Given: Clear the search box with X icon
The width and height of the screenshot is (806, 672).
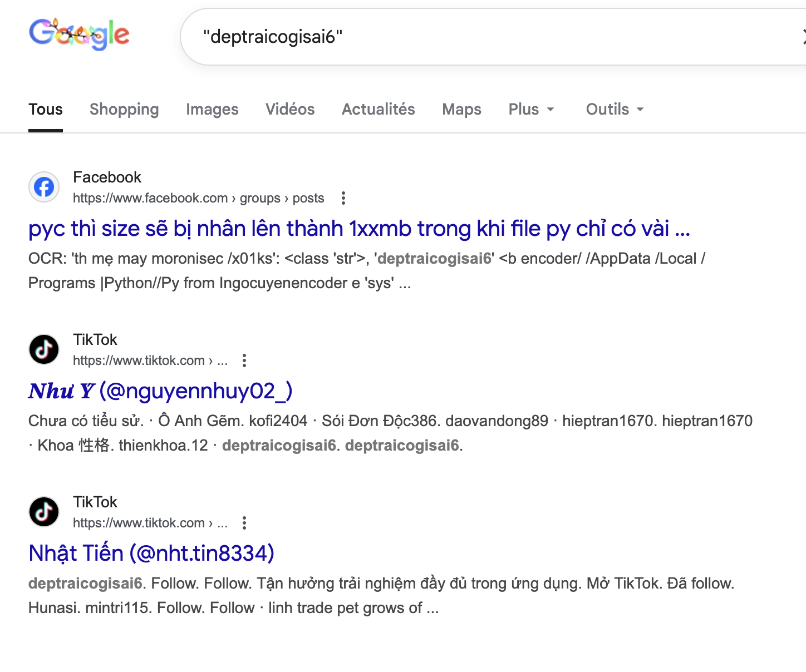Looking at the screenshot, I should pos(803,37).
